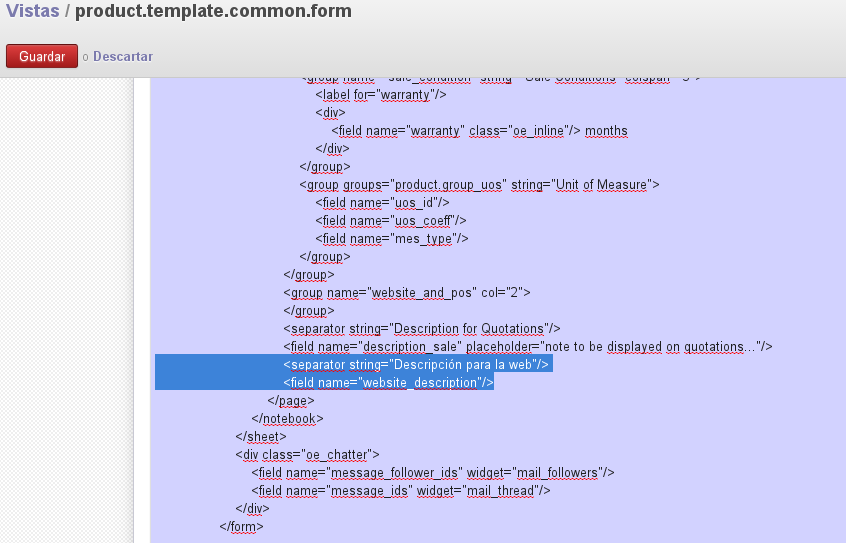Click the closing notebook tag
The image size is (846, 543).
pyautogui.click(x=287, y=418)
